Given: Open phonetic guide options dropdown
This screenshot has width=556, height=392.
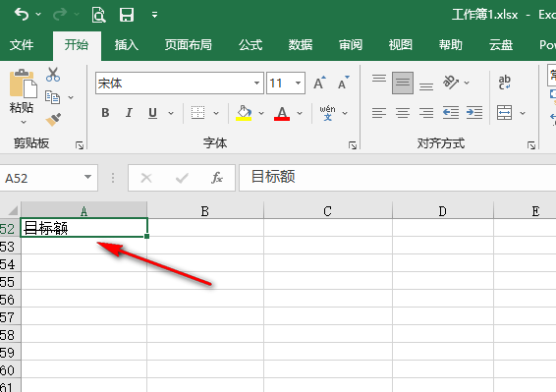Looking at the screenshot, I should pos(345,113).
